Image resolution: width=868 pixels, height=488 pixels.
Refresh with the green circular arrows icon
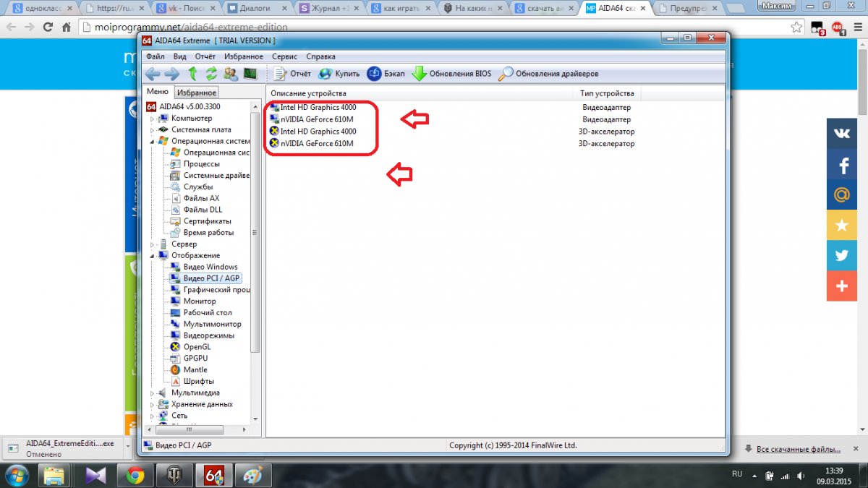click(211, 74)
